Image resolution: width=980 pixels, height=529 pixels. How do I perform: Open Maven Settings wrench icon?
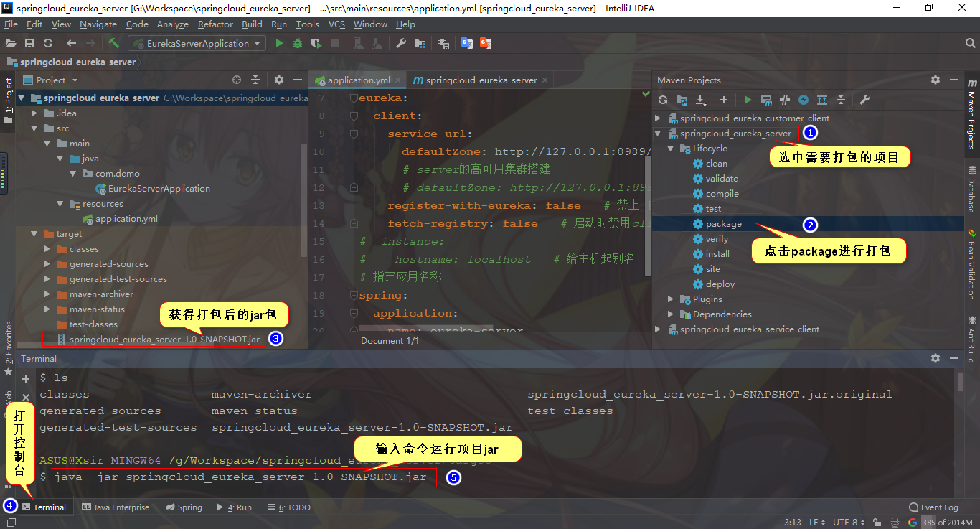click(864, 100)
